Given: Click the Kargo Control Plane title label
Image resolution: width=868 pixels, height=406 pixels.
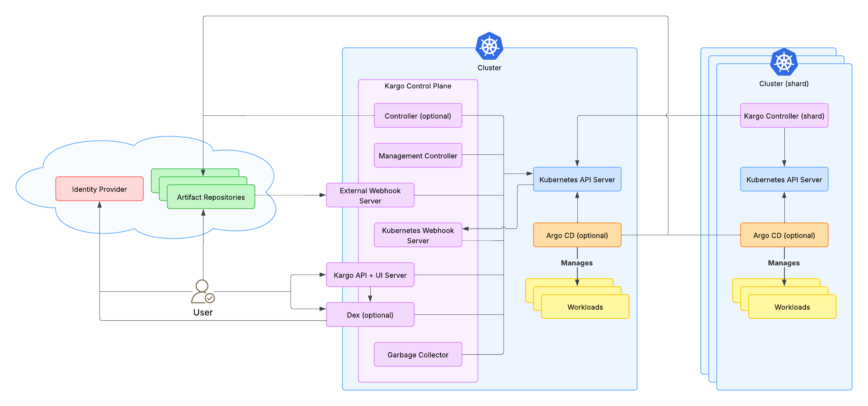Looking at the screenshot, I should coord(418,86).
